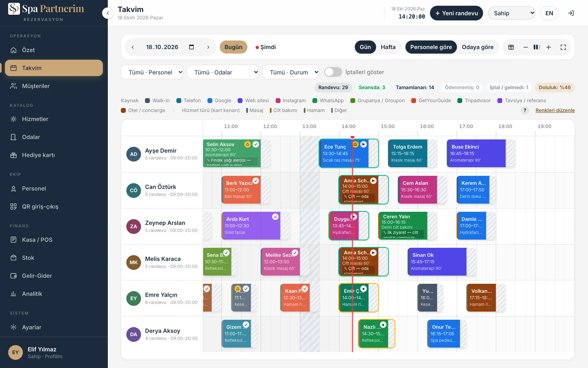Open the Tümü · Odalar dropdown

(223, 72)
